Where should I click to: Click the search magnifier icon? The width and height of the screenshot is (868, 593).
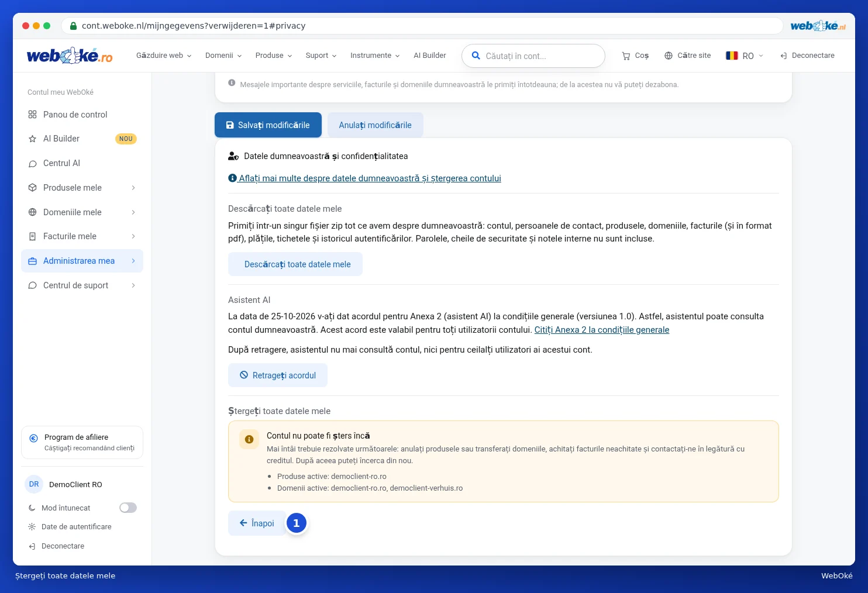click(x=476, y=56)
